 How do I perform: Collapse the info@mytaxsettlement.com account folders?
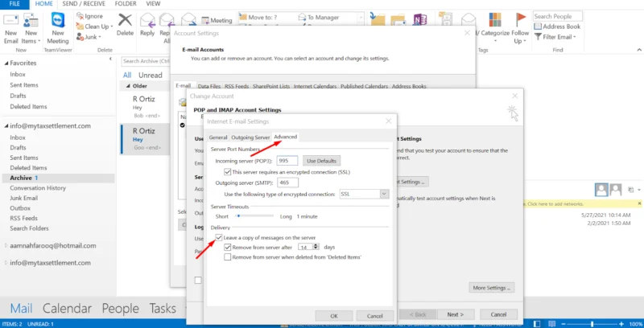6,126
